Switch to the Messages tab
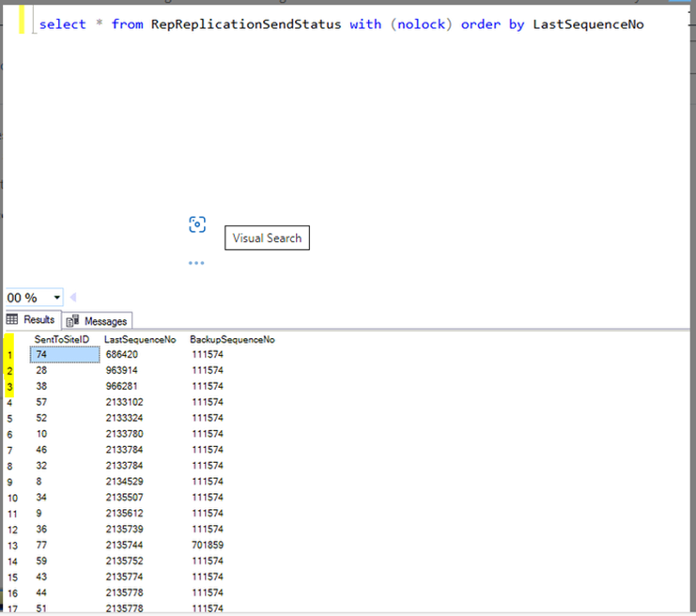The height and width of the screenshot is (616, 696). click(97, 321)
